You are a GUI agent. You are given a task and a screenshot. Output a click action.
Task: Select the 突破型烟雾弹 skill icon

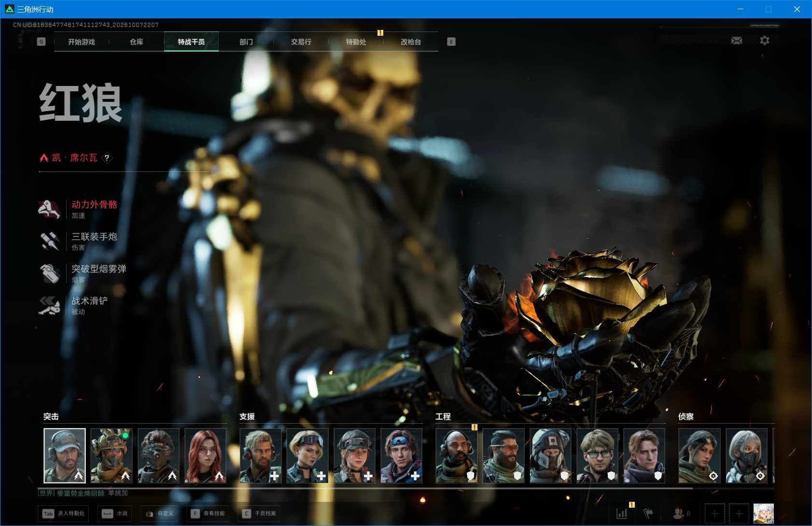tap(49, 273)
